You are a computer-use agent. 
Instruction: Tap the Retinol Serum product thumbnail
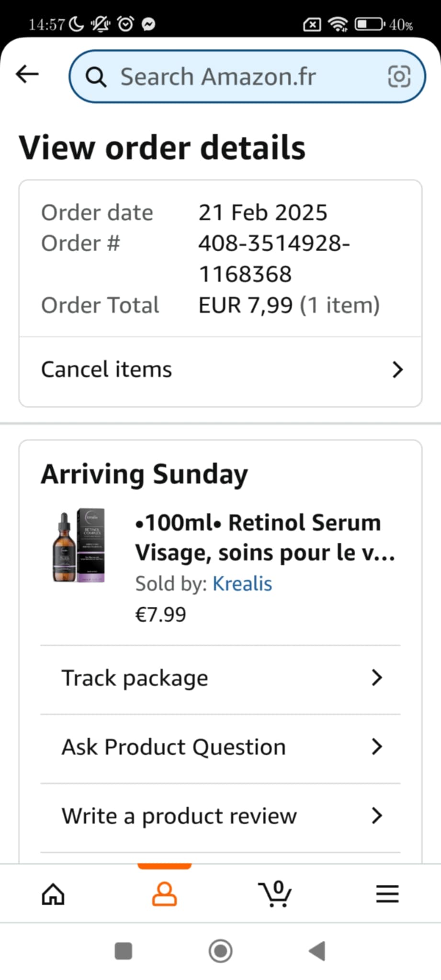tap(79, 545)
